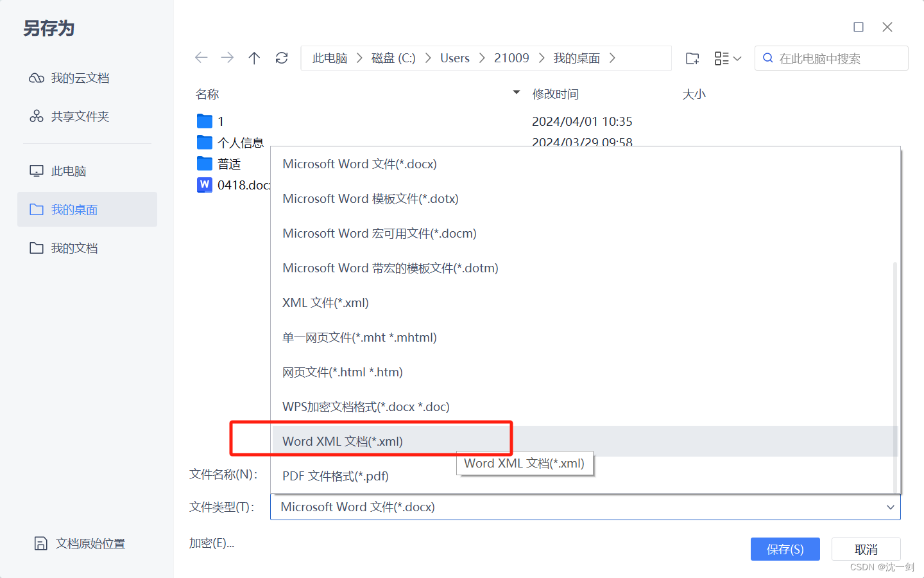Click the search magnifier icon
Image resolution: width=924 pixels, height=578 pixels.
(767, 58)
